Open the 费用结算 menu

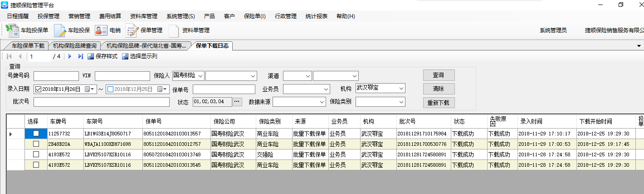click(x=110, y=16)
